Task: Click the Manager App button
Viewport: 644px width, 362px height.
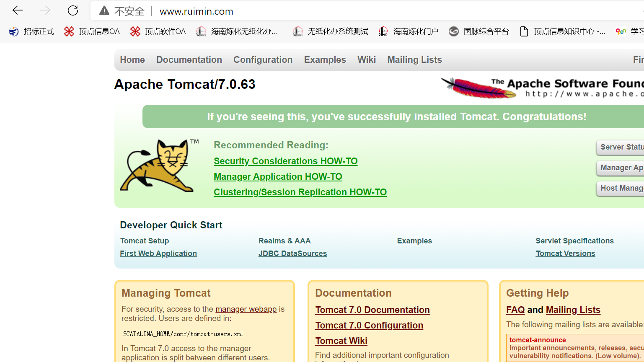Action: [x=620, y=168]
